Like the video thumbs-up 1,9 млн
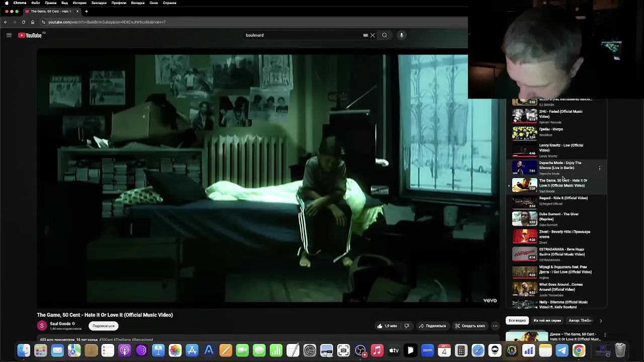644x362 pixels. pyautogui.click(x=387, y=326)
